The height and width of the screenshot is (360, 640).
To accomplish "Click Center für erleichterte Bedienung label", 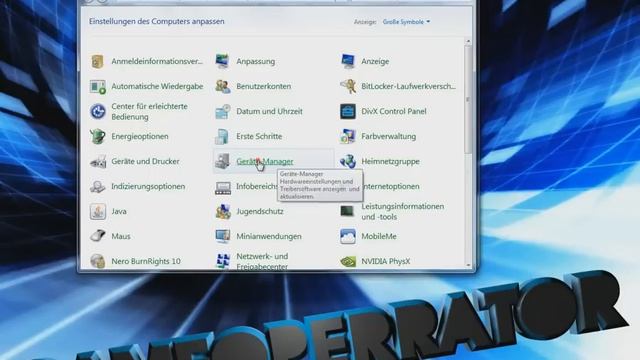I will pos(149,111).
